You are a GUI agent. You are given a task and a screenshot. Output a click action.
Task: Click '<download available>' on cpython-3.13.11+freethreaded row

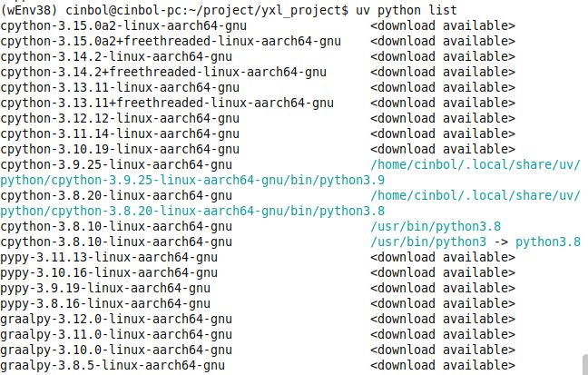click(443, 103)
